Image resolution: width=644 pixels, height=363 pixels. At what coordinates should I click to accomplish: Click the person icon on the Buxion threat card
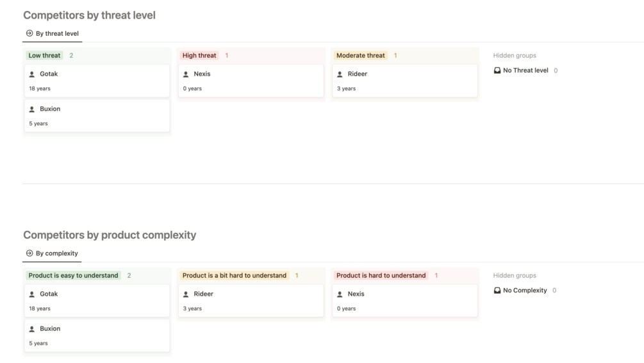(32, 110)
